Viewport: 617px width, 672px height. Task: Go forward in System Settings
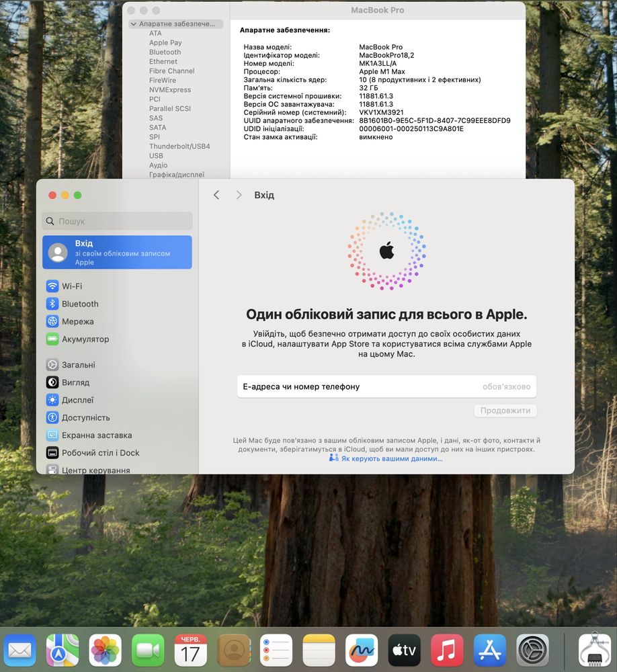click(x=239, y=195)
